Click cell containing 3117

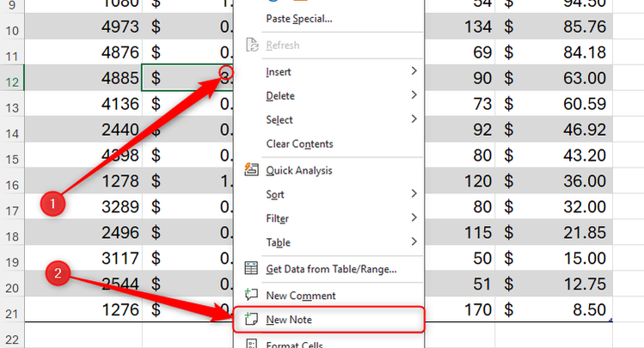83,258
